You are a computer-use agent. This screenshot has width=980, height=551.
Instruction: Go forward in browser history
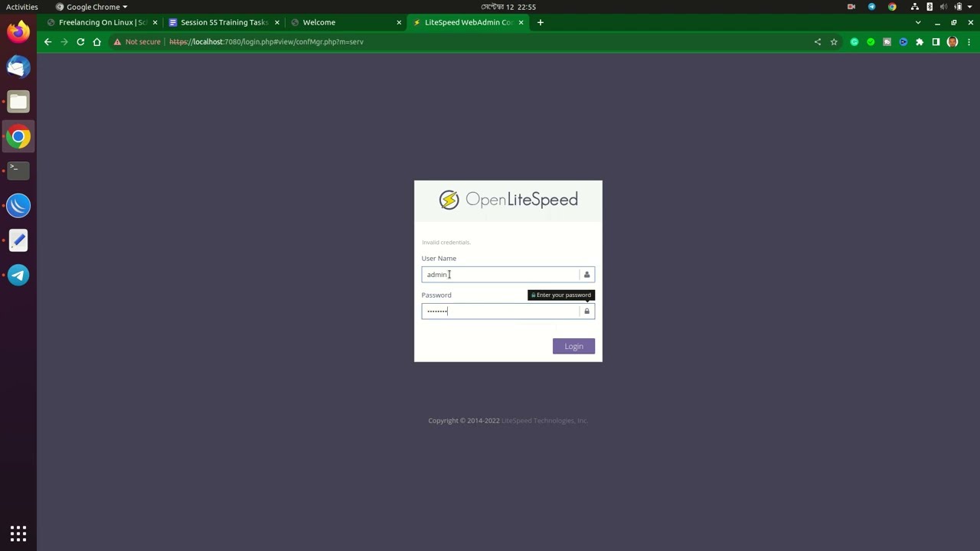click(x=64, y=42)
